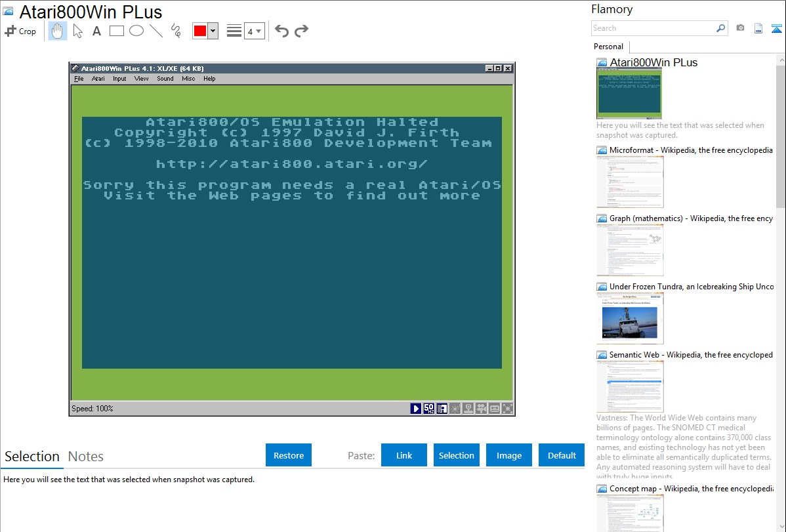Click the document page icon

click(x=758, y=28)
